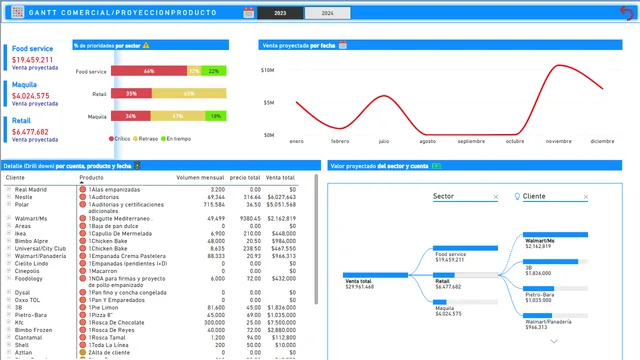The image size is (640, 360).
Task: Click the red back arrow icon
Action: point(627,13)
